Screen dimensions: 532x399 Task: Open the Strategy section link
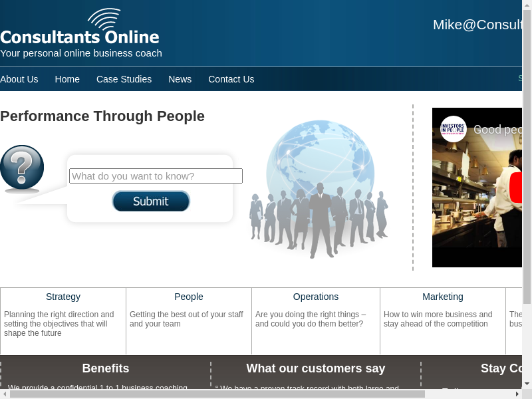[63, 297]
